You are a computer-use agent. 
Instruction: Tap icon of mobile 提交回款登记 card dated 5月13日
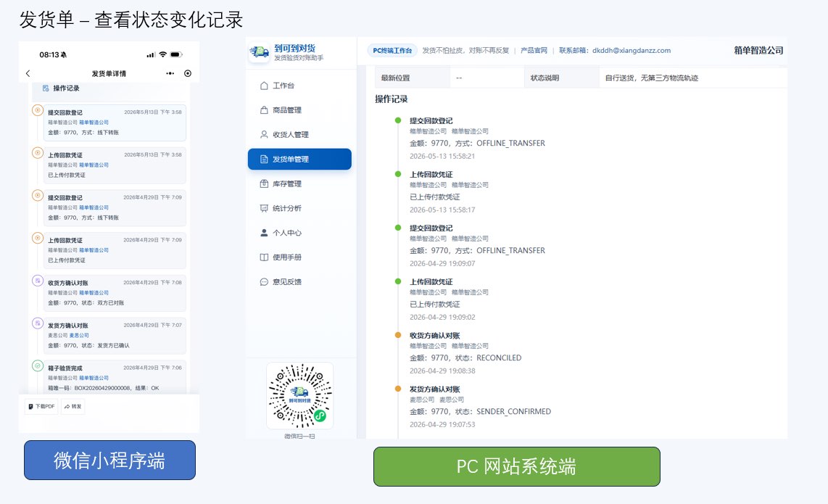(38, 110)
